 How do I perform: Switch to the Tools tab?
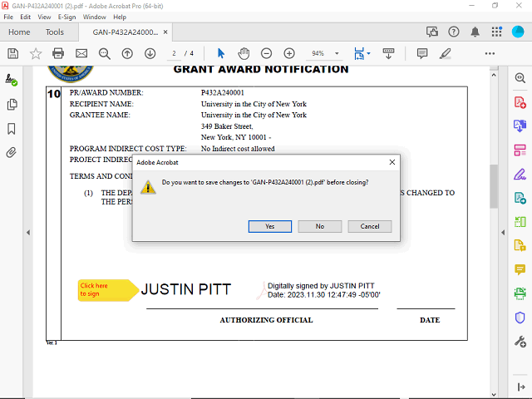55,32
